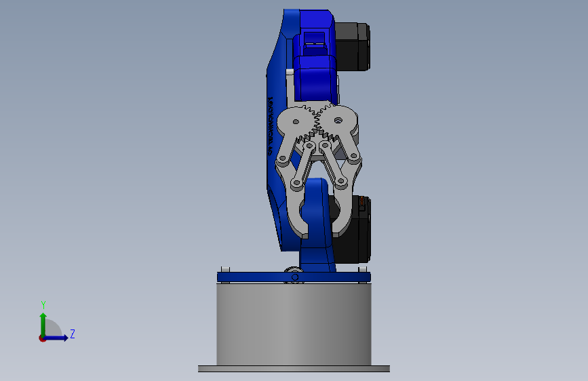Select the right gray gripper gear
Image resolution: width=588 pixels, height=381 pixels.
338,121
